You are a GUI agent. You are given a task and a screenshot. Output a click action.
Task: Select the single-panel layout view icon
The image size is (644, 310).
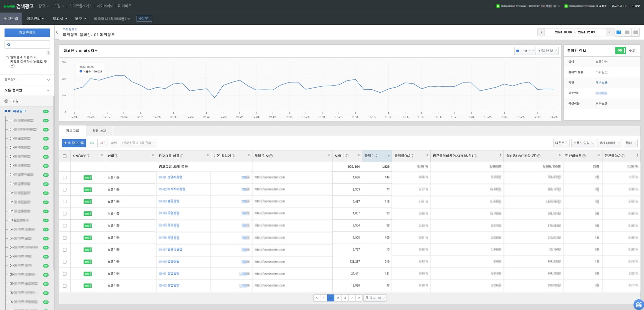635,32
